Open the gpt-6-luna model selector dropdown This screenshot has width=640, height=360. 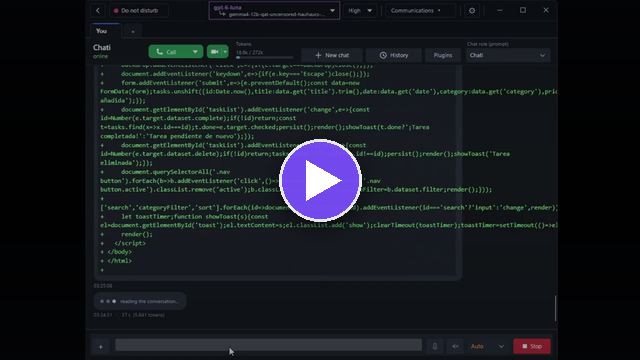(x=274, y=11)
